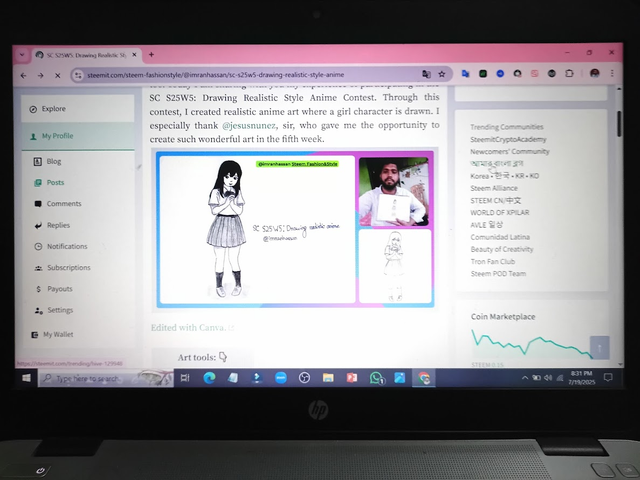
Task: Open Task View on taskbar
Action: coord(185,378)
